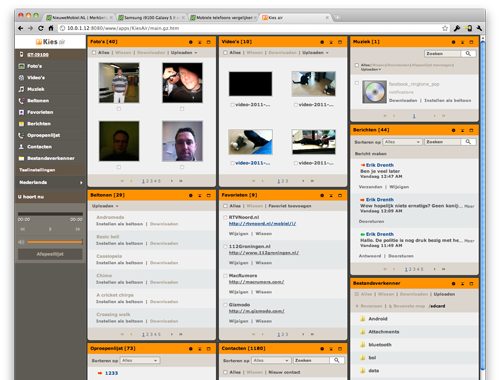Open the Uploaden dropdown in Beltonen panel
This screenshot has height=380, width=500.
coord(105,206)
